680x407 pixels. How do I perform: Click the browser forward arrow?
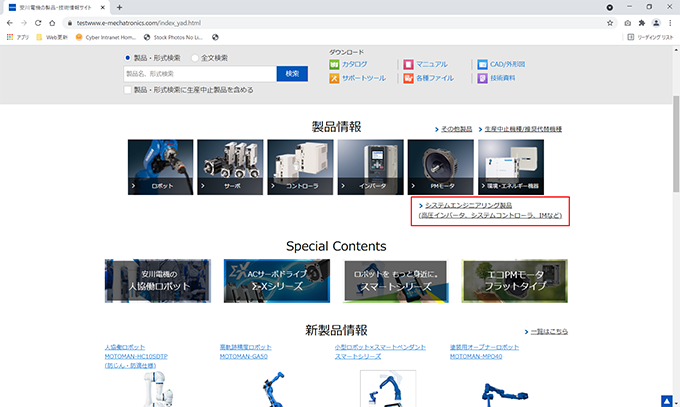coord(24,23)
